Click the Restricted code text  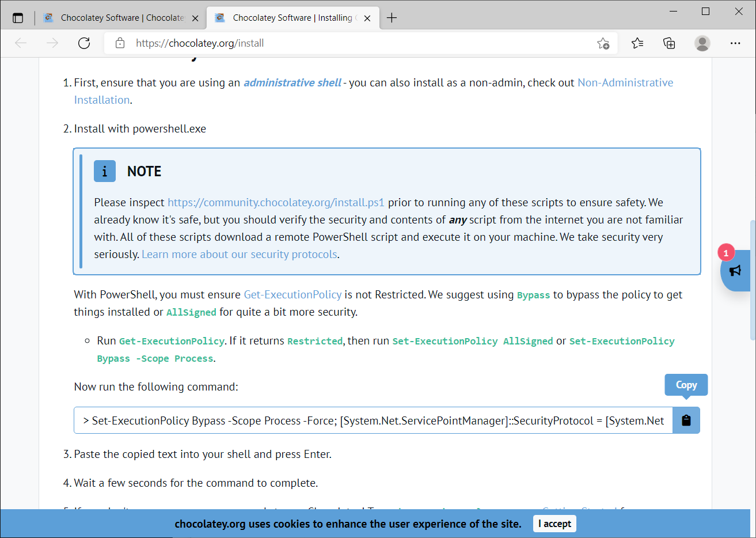[315, 341]
